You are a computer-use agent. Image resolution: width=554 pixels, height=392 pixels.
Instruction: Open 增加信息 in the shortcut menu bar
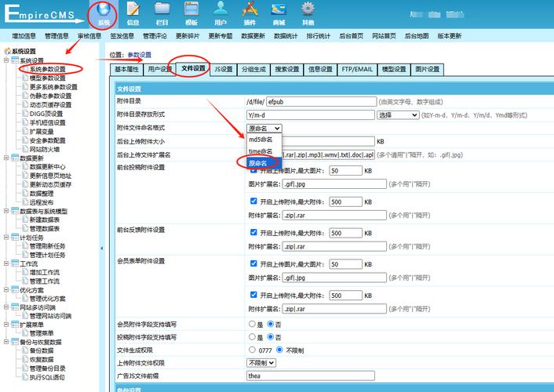pos(24,36)
